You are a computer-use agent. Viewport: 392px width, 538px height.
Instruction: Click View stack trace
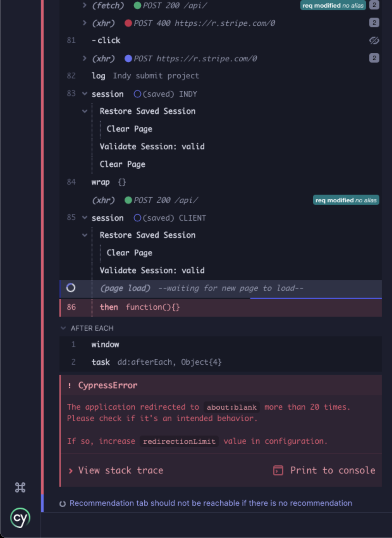coord(121,470)
